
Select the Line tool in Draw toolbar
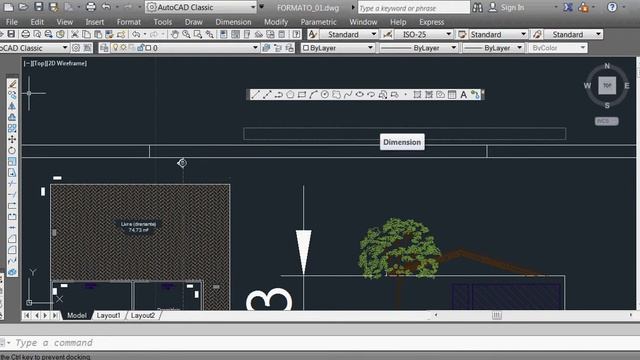(255, 95)
